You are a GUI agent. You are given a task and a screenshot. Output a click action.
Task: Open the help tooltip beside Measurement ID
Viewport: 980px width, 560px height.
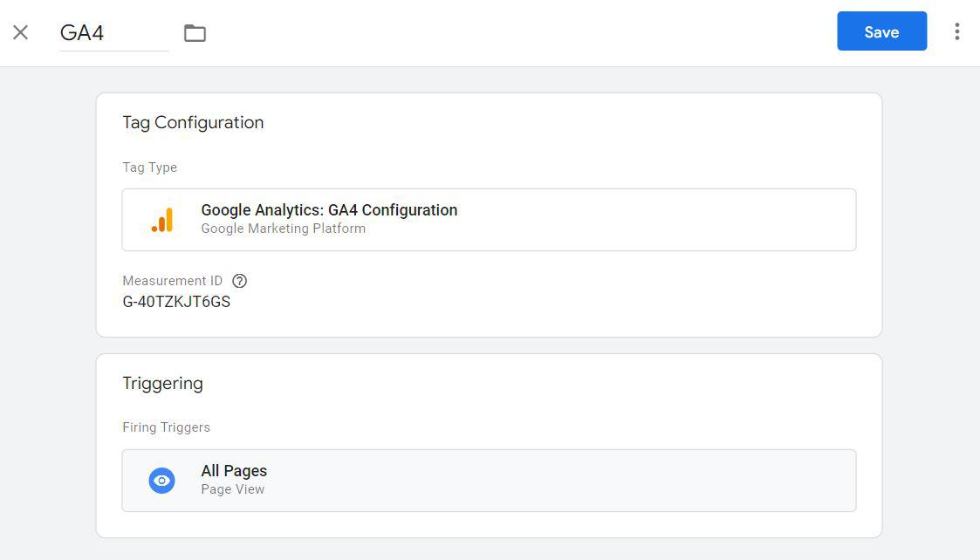[239, 280]
